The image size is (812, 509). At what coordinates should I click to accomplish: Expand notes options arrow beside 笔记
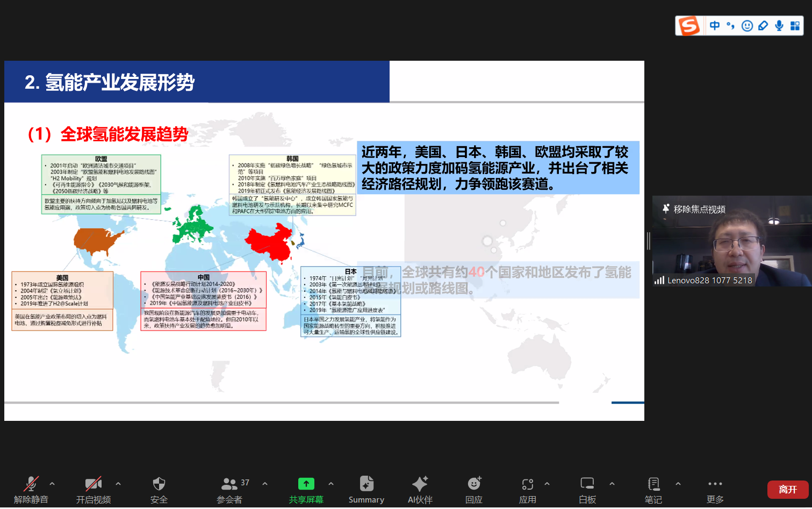click(x=678, y=484)
